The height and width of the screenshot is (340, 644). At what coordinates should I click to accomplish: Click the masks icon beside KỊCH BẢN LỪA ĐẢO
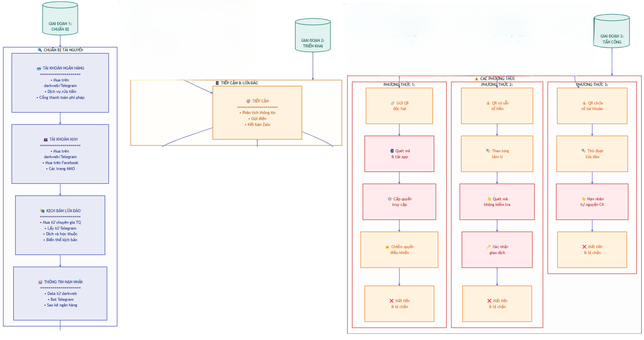tap(42, 211)
